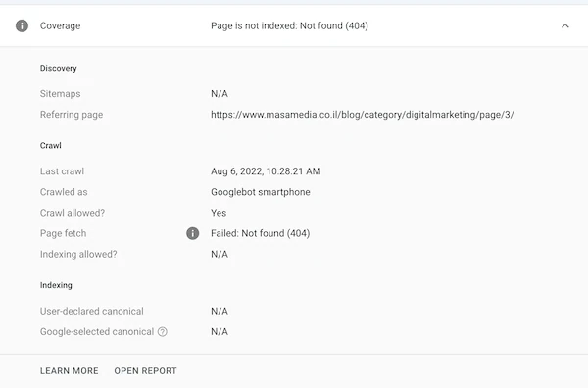
Task: Click the 'Yes' value for Crawl allowed
Action: [x=219, y=213]
